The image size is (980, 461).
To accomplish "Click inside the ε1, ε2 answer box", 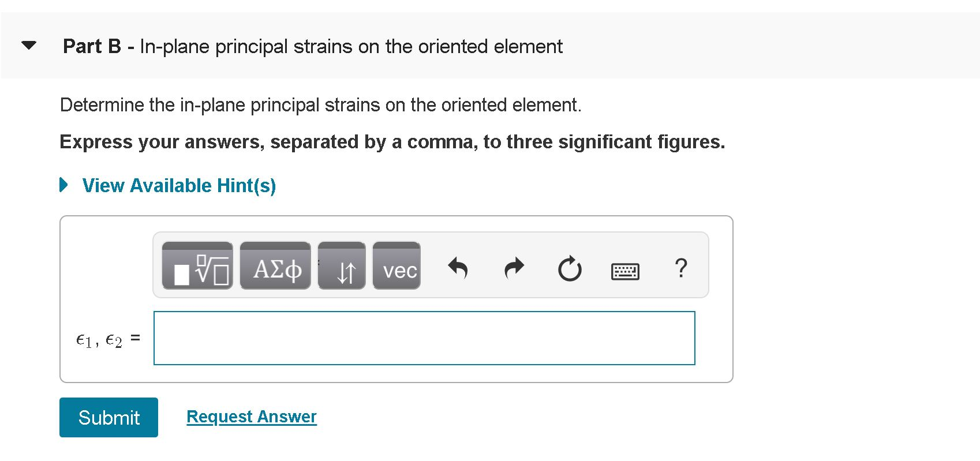I will click(424, 338).
